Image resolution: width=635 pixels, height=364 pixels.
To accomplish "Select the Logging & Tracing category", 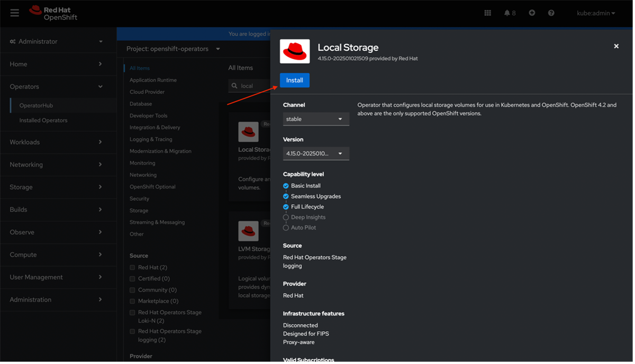I will coord(151,139).
